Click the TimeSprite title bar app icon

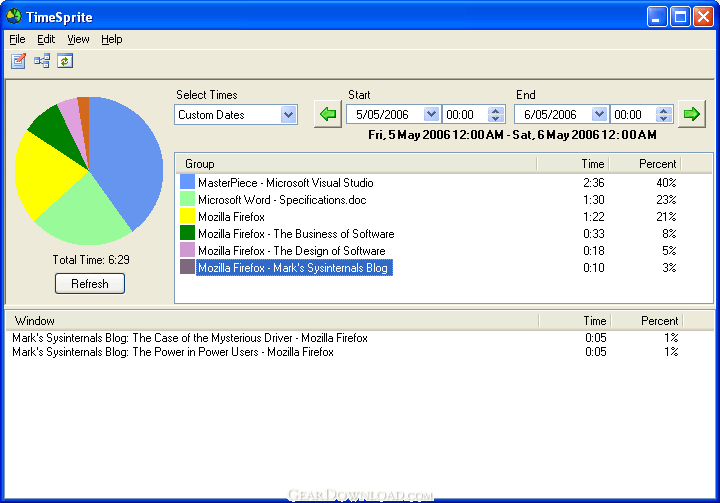tap(14, 17)
